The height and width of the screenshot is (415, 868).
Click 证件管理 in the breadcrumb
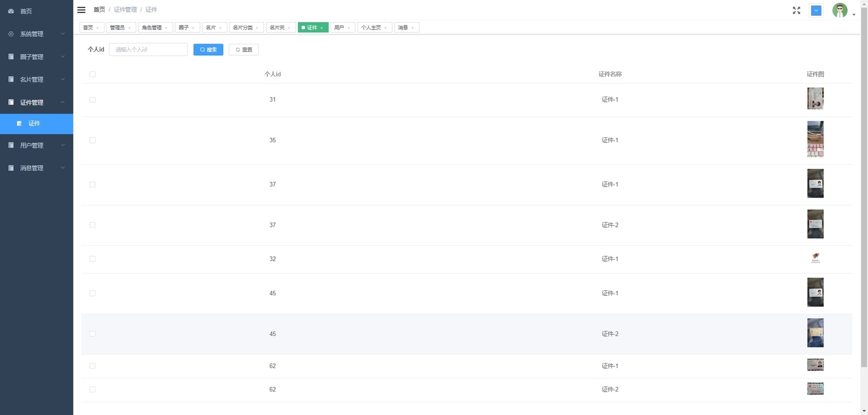tap(125, 10)
